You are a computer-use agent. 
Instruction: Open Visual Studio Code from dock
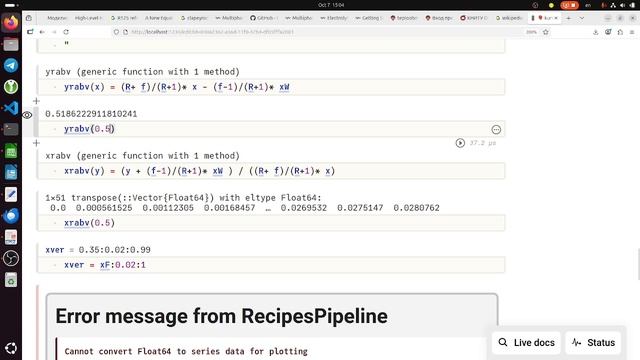[11, 108]
